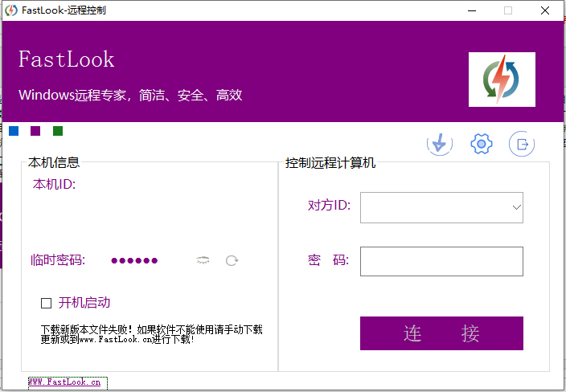The image size is (566, 392).
Task: Focus the 密码 input field
Action: [441, 261]
